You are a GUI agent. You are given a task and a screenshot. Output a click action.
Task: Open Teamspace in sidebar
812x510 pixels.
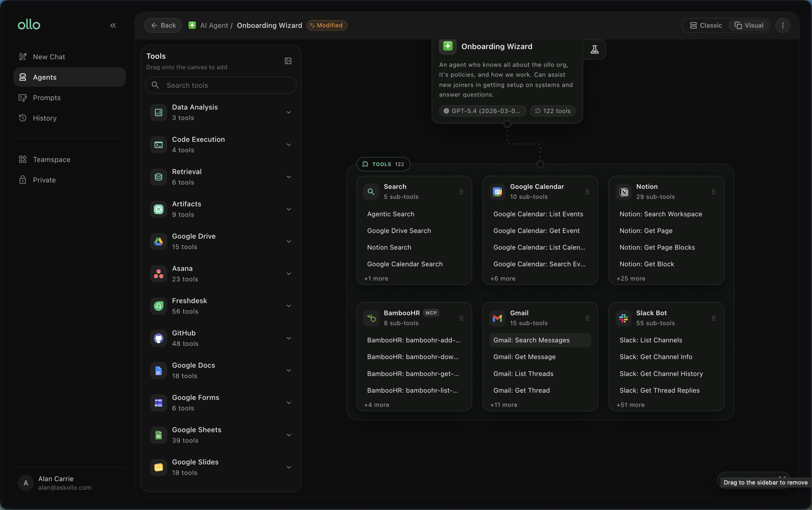point(70,160)
